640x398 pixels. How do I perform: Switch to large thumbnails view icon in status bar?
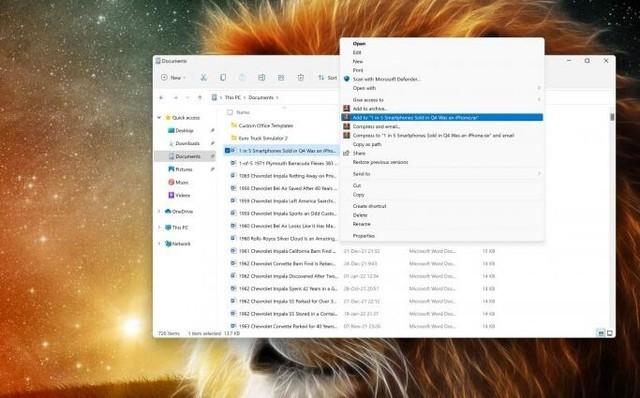[610, 333]
